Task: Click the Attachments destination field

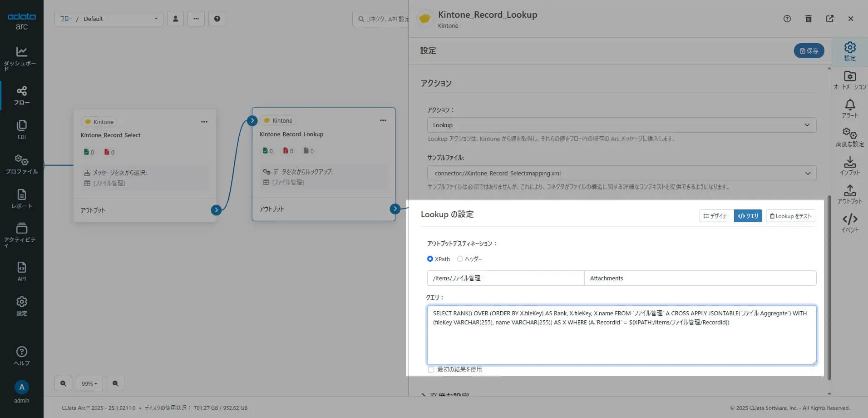Action: pyautogui.click(x=700, y=278)
